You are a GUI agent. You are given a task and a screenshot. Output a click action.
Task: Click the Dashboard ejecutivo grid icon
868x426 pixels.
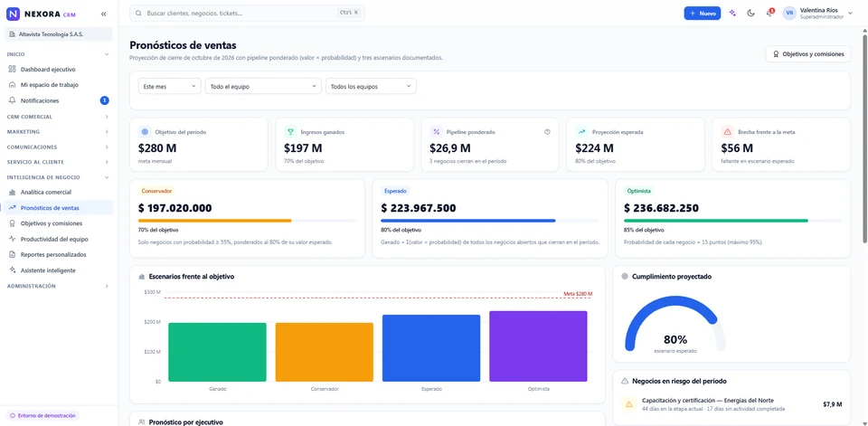pyautogui.click(x=13, y=70)
